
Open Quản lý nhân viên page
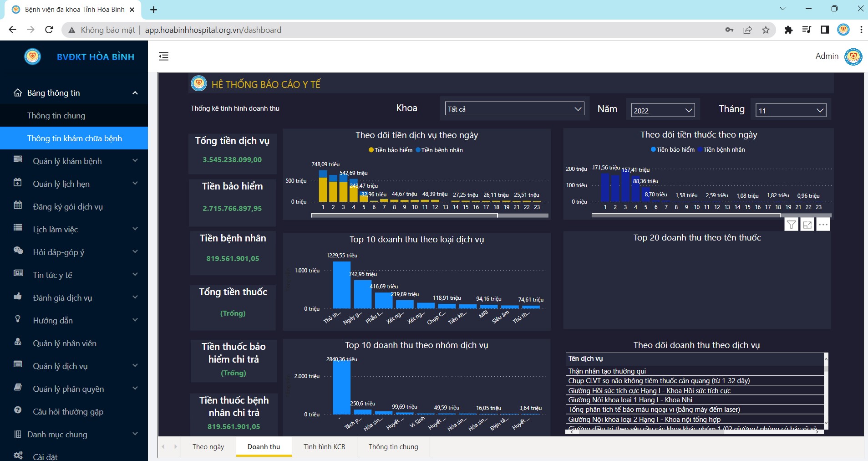[65, 343]
